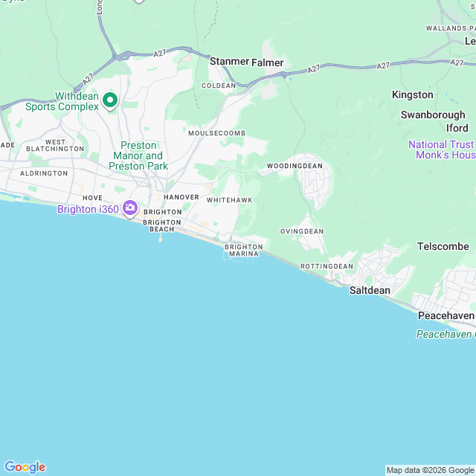Viewport: 476px width, 476px height.
Task: Click the BRIGHTON MARINA label
Action: pos(244,251)
